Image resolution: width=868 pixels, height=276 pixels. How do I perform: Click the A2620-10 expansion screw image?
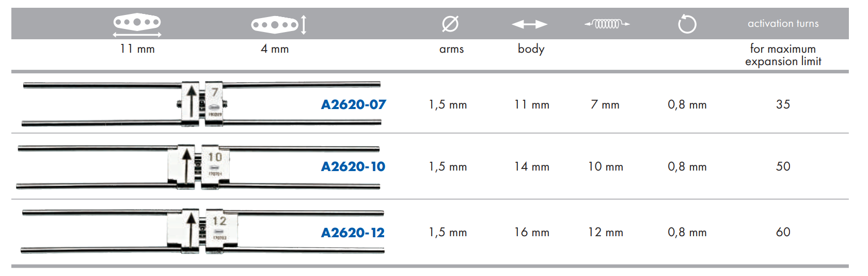click(x=198, y=167)
